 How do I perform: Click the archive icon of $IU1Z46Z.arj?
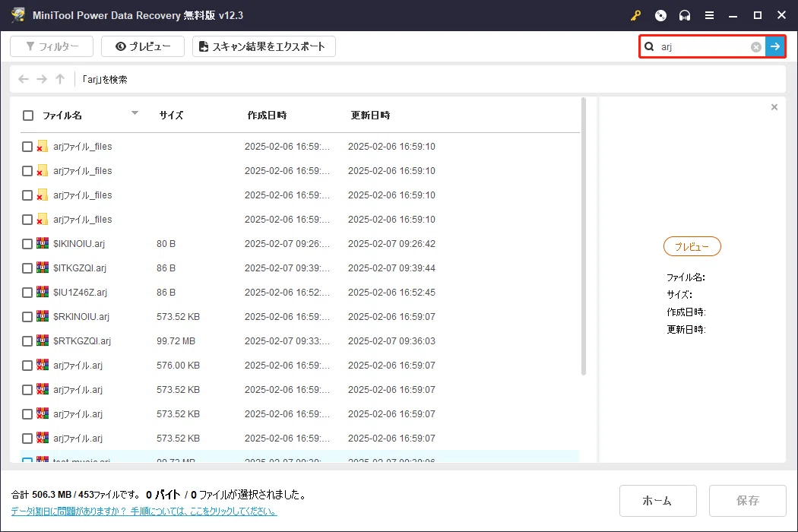[x=43, y=292]
